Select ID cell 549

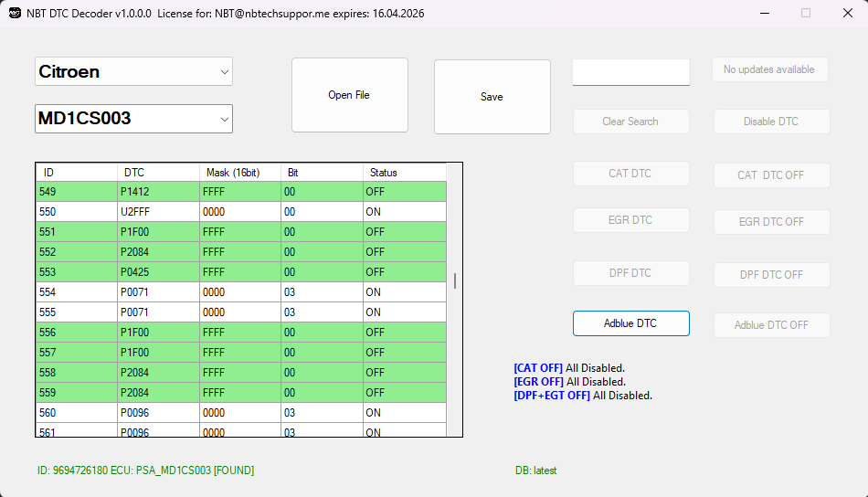click(x=77, y=192)
